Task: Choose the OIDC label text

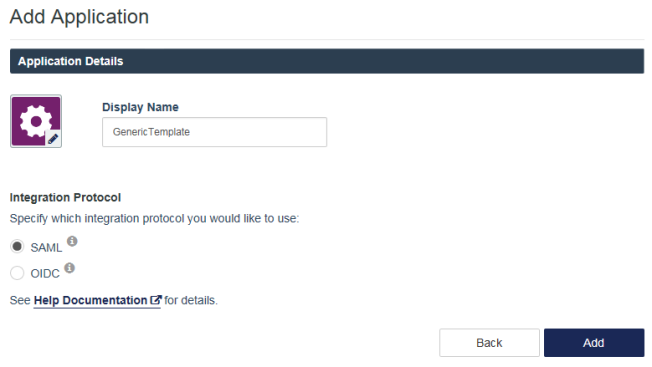Action: coord(45,274)
